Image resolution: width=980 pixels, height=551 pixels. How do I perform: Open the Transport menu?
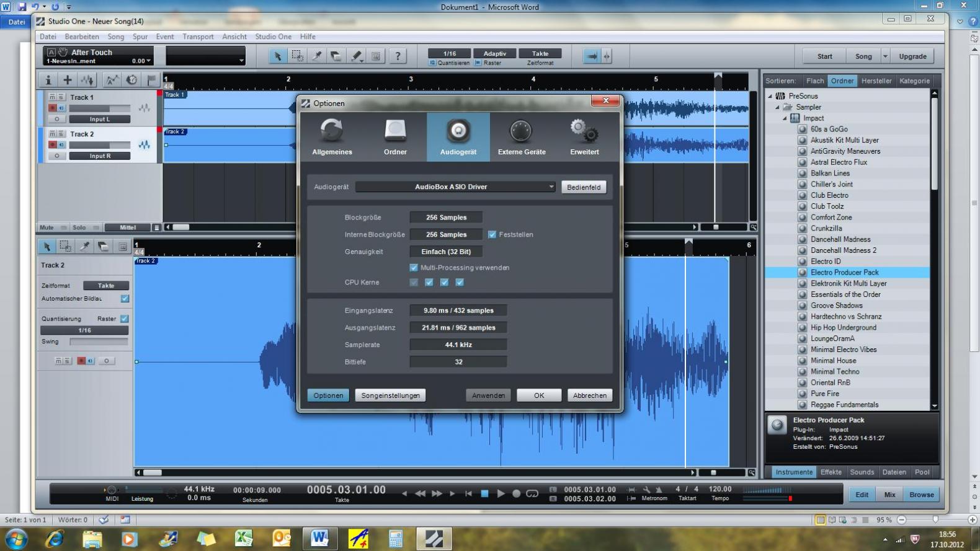[198, 37]
